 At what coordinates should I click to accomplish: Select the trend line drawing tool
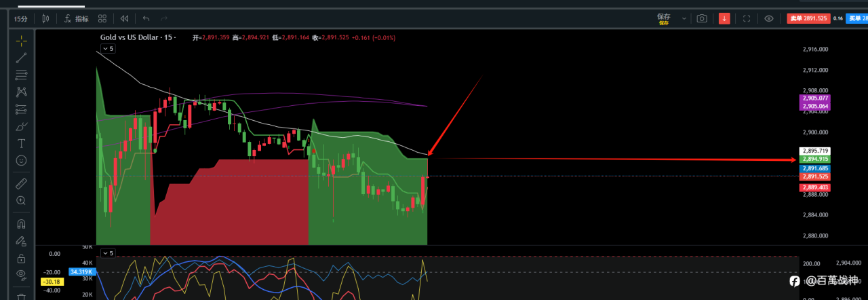(x=21, y=58)
